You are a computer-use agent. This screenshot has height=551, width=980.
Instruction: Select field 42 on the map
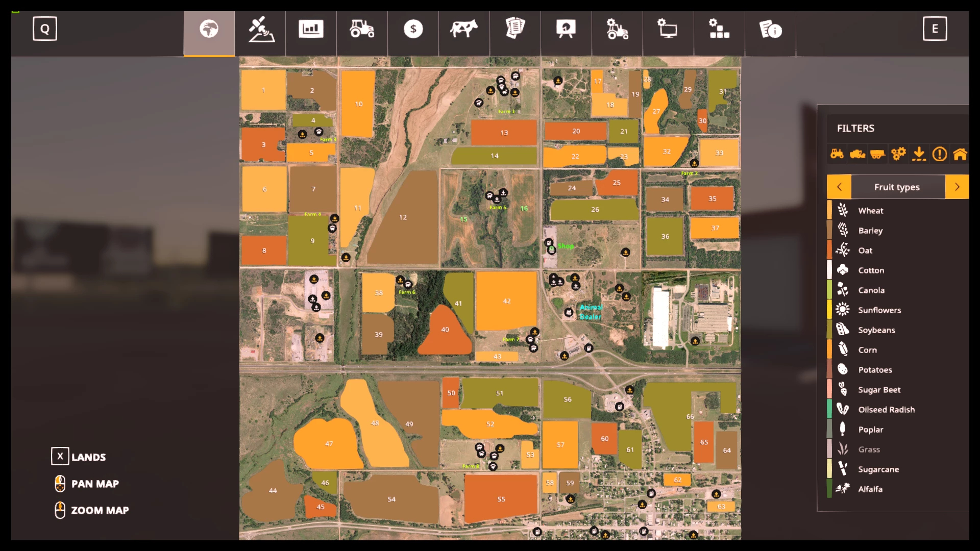(506, 301)
